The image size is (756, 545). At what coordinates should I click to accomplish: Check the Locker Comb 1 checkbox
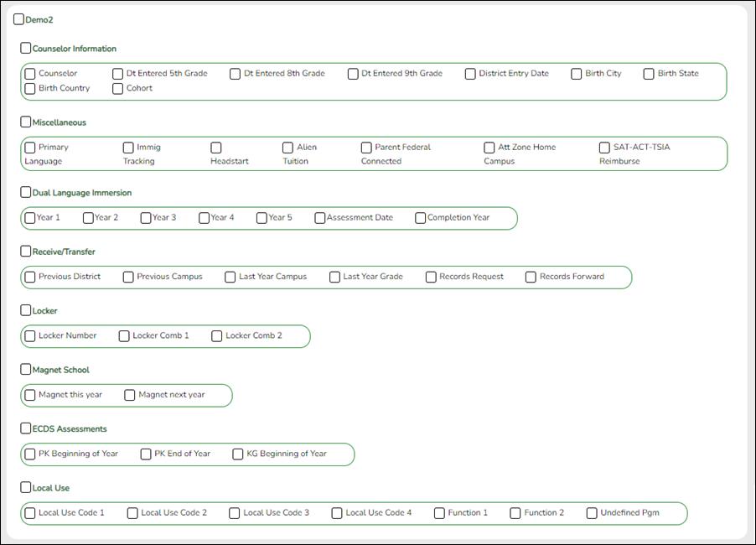pos(122,335)
